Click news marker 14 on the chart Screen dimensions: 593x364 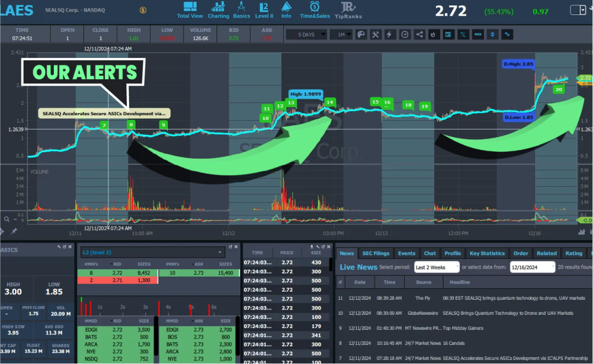click(x=330, y=102)
